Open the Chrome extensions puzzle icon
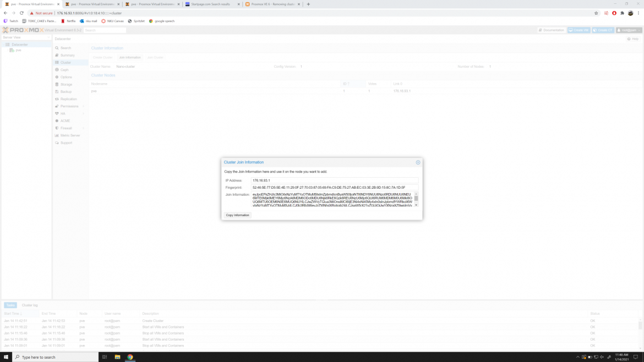Image resolution: width=644 pixels, height=362 pixels. [x=622, y=13]
